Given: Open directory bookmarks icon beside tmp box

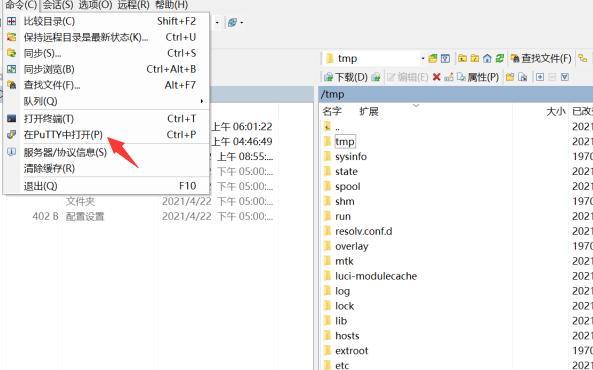Looking at the screenshot, I should coord(433,58).
